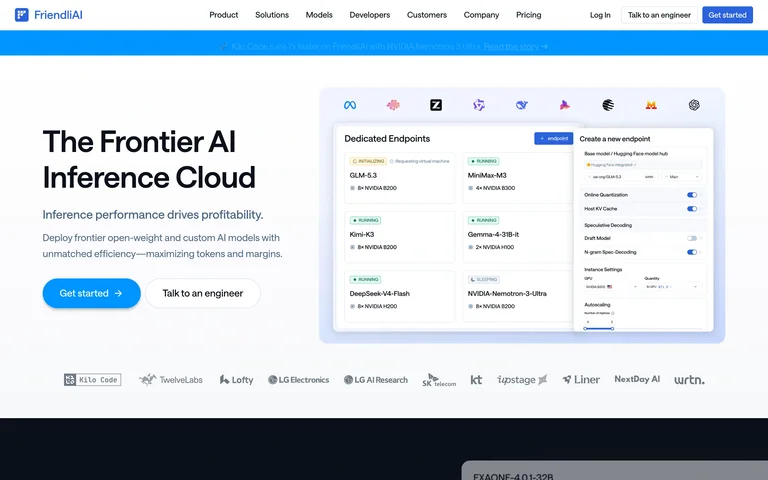Select the MiniMax-M3 endpoint card
The image size is (768, 480).
tap(517, 177)
